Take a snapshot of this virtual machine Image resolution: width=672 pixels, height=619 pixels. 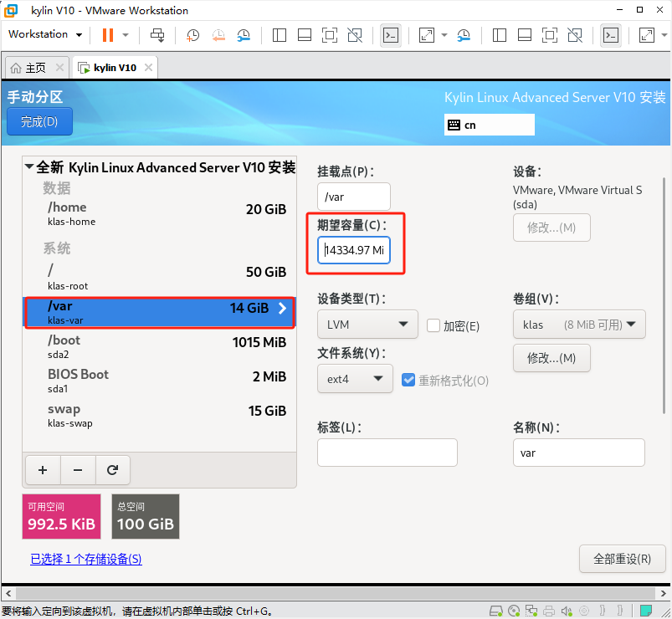tap(192, 35)
